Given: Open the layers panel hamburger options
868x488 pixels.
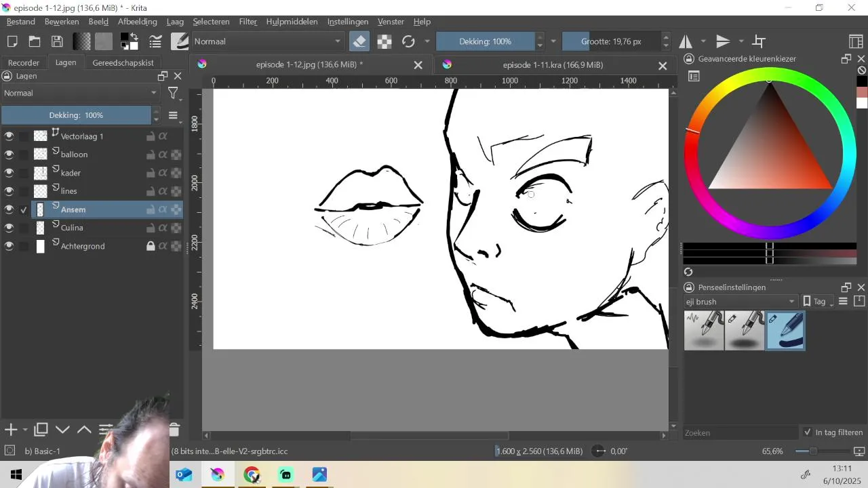Looking at the screenshot, I should pos(173,116).
